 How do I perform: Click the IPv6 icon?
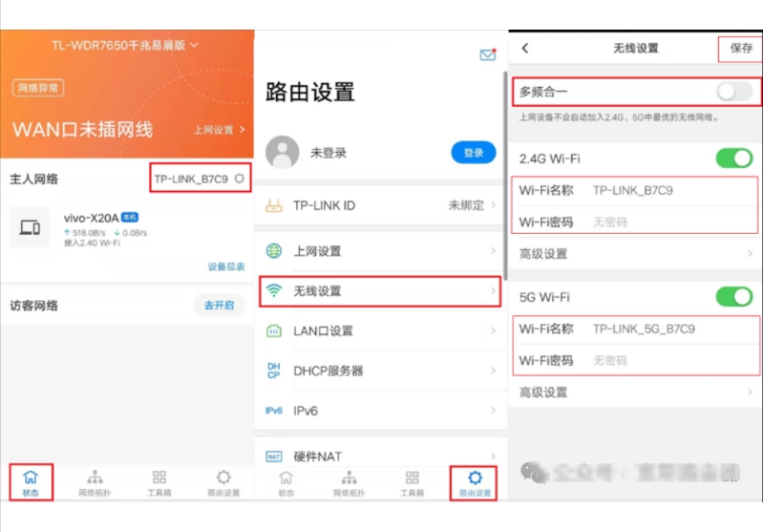click(273, 411)
